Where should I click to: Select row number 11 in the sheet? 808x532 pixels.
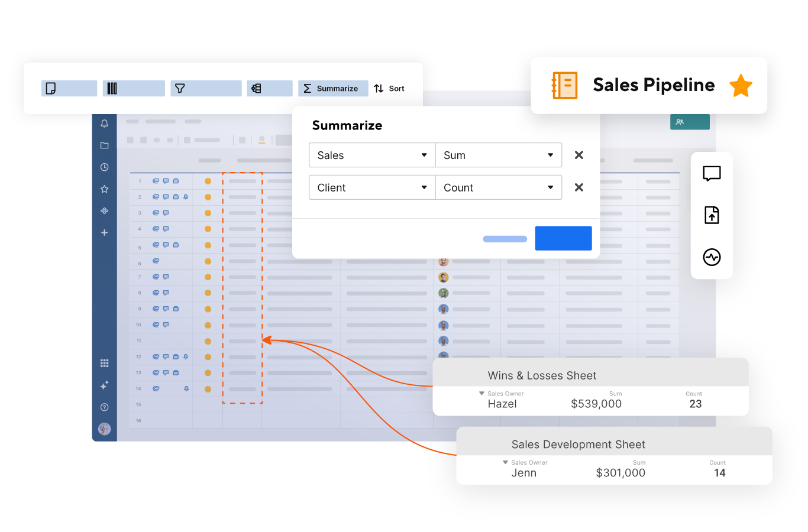(138, 341)
